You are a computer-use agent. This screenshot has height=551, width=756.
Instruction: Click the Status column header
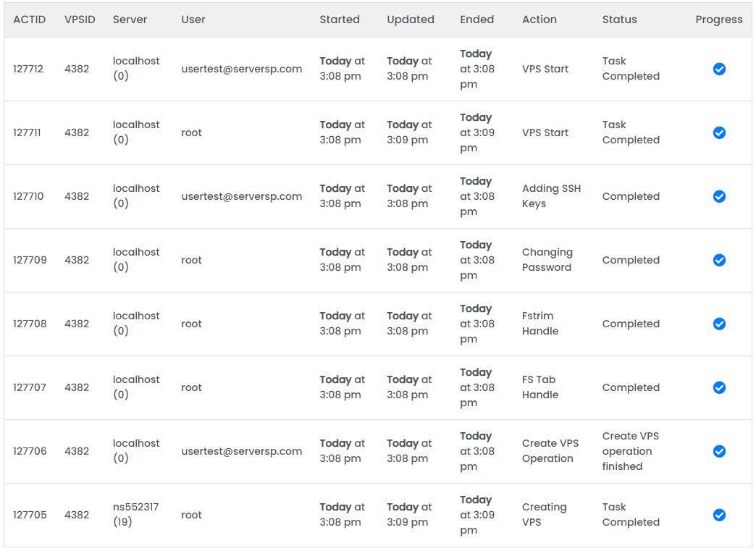(x=619, y=20)
